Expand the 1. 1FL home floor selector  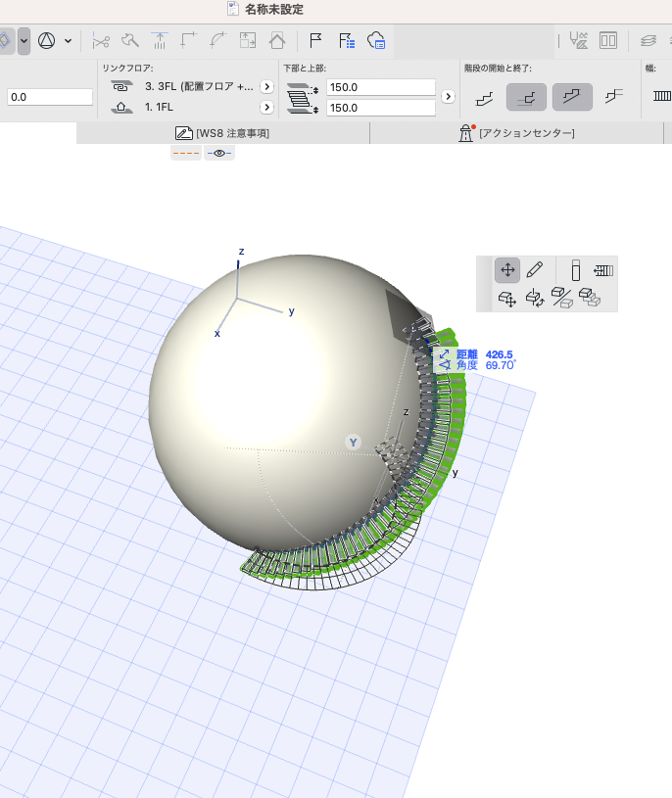pos(266,107)
